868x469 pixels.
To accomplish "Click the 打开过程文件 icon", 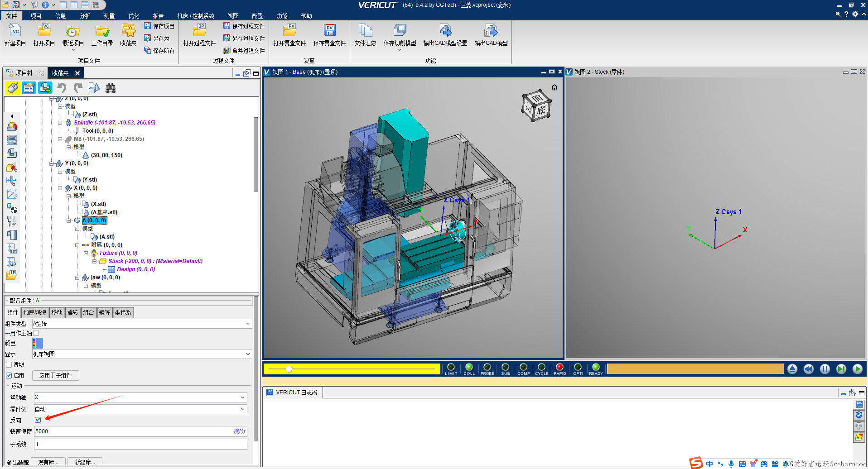I will click(199, 31).
